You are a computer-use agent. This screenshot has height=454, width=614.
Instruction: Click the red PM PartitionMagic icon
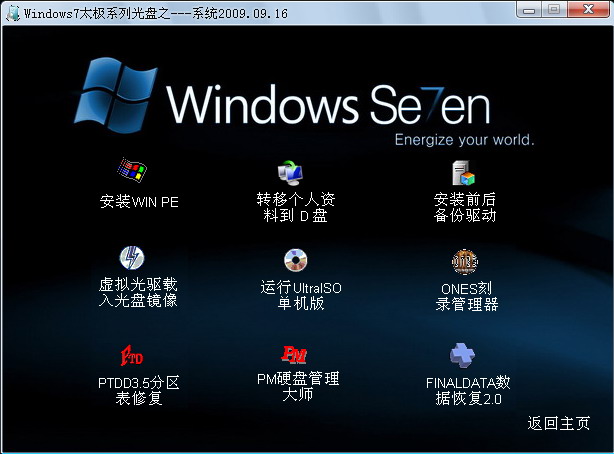point(294,354)
